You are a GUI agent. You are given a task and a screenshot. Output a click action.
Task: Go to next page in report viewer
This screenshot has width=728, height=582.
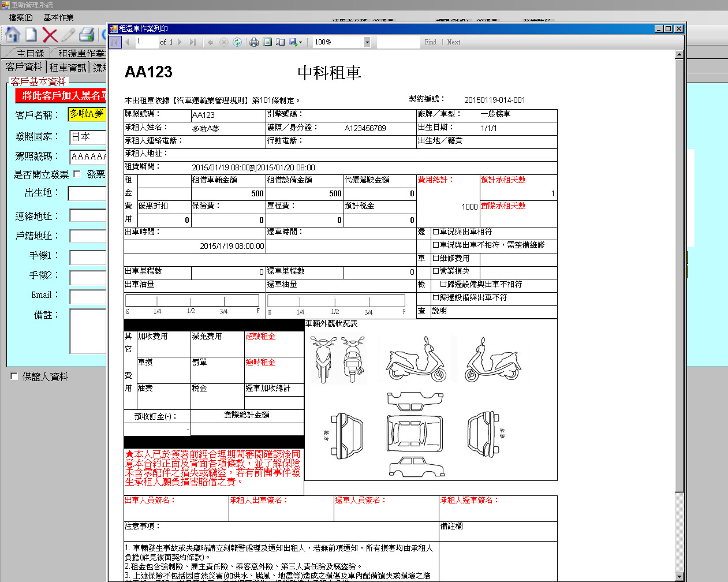(180, 42)
